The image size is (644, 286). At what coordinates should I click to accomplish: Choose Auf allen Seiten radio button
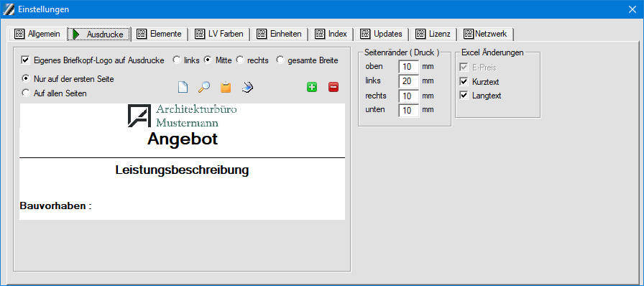(x=26, y=93)
